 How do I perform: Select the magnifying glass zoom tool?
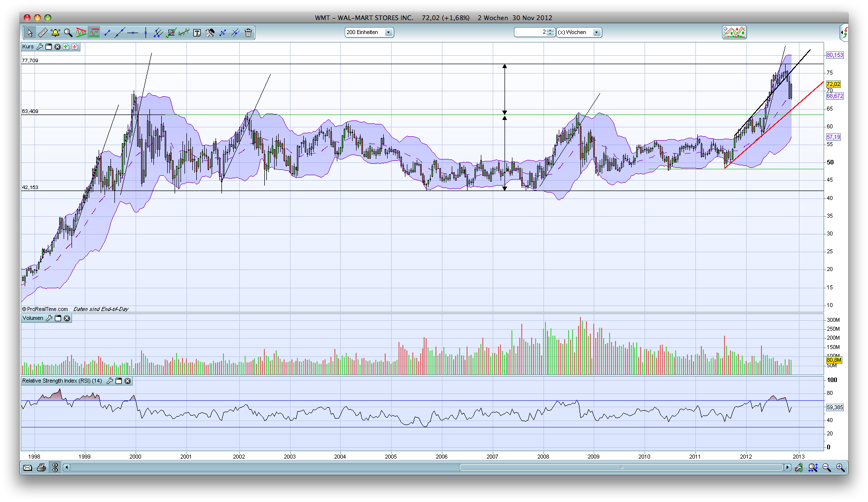pyautogui.click(x=68, y=33)
